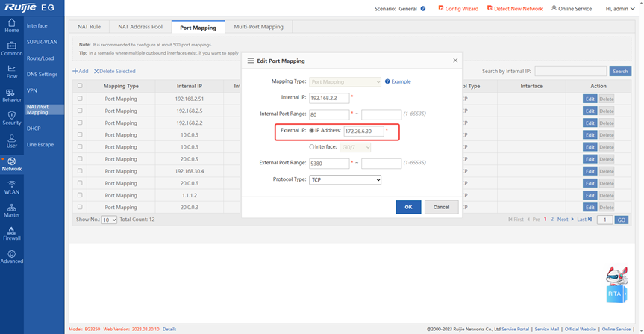The height and width of the screenshot is (334, 644).
Task: Open the Firewall icon in sidebar
Action: click(x=11, y=233)
